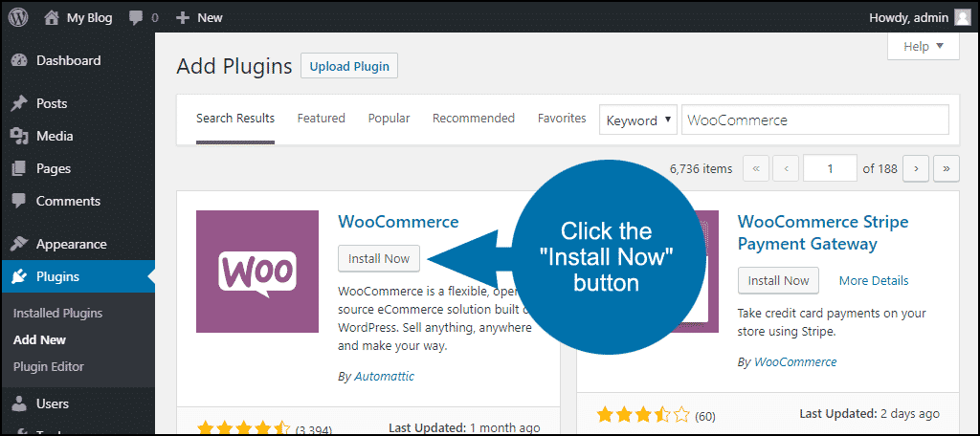
Task: Open My Blog home icon
Action: [x=53, y=18]
